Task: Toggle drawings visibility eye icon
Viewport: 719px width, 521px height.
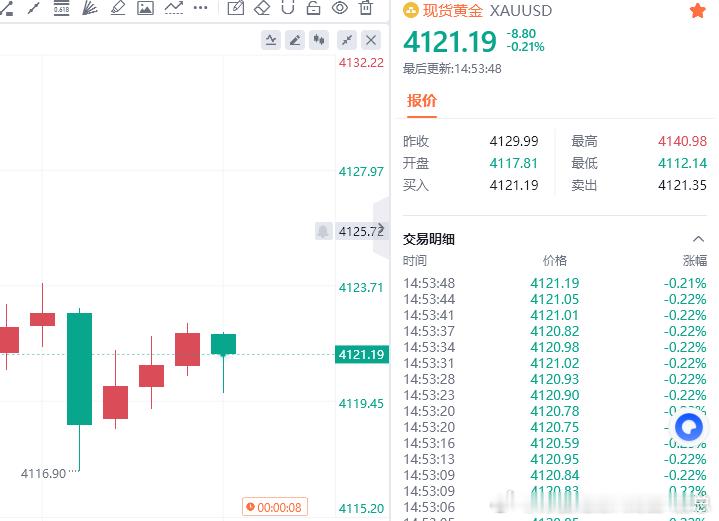Action: [340, 7]
